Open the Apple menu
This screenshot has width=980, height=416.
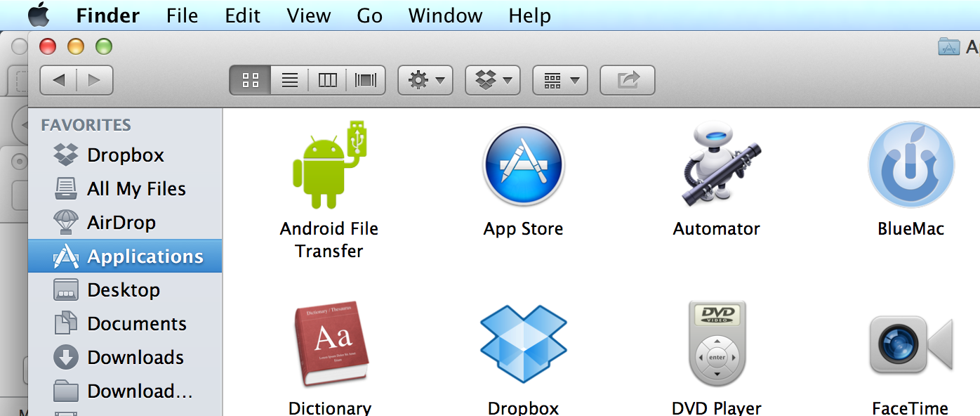39,15
